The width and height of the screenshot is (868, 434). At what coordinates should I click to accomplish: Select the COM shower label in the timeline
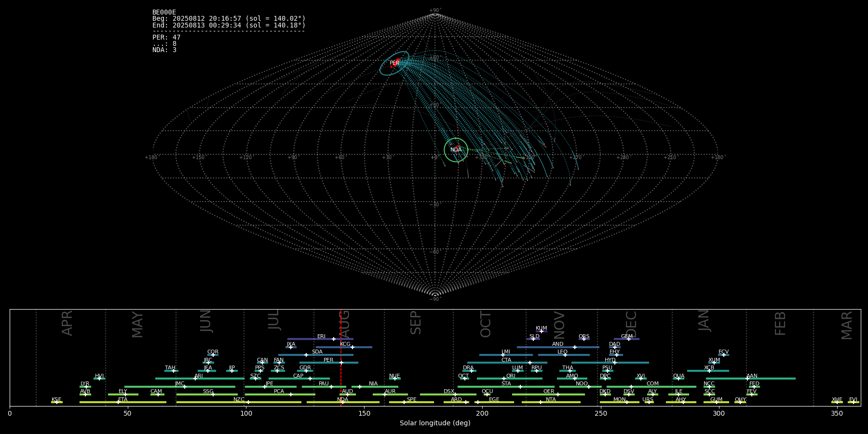652,384
